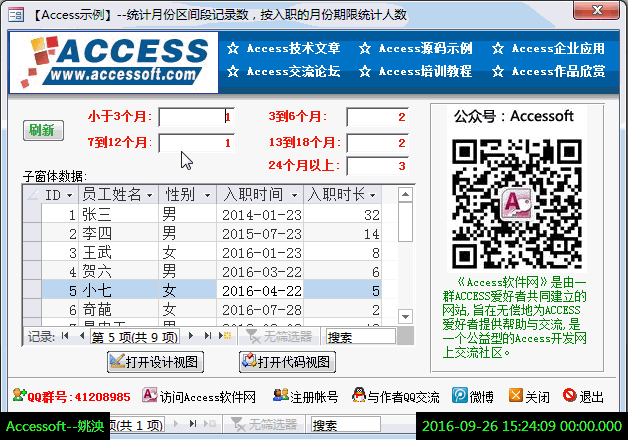Click the 打开代码视图 button
This screenshot has width=628, height=440.
click(287, 362)
